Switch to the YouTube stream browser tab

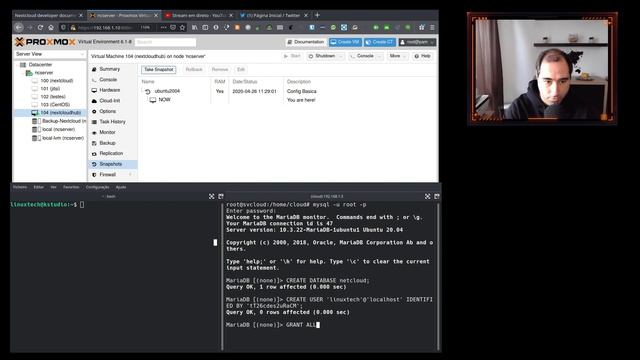(199, 16)
